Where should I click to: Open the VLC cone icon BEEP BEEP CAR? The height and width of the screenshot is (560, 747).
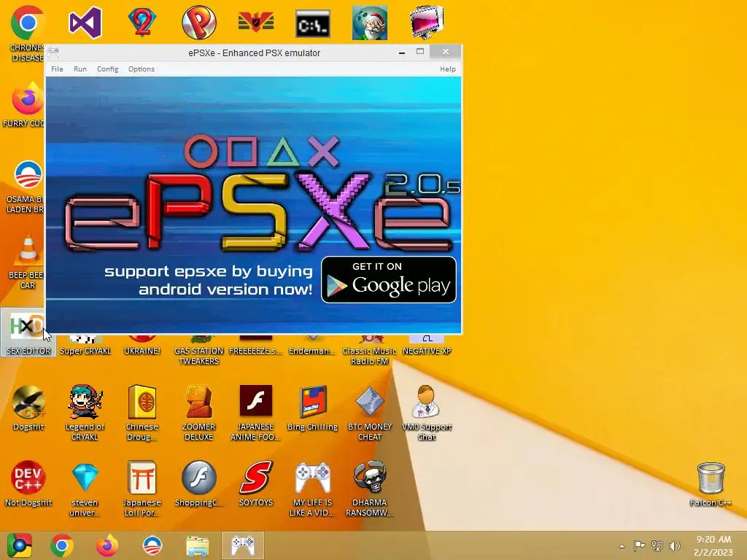[x=28, y=249]
